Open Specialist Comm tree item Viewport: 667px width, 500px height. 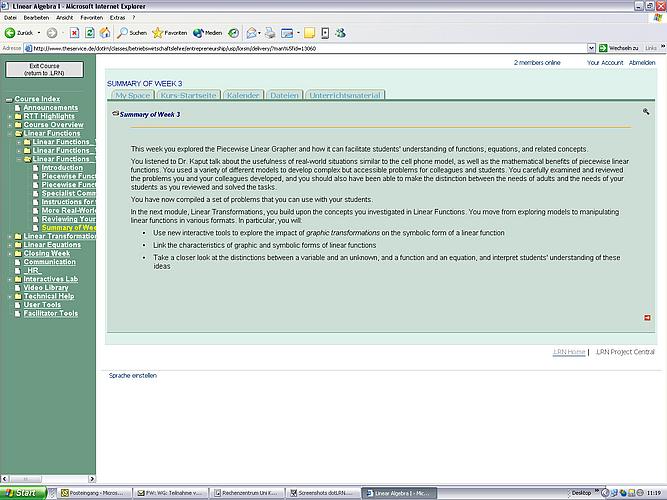(68, 193)
